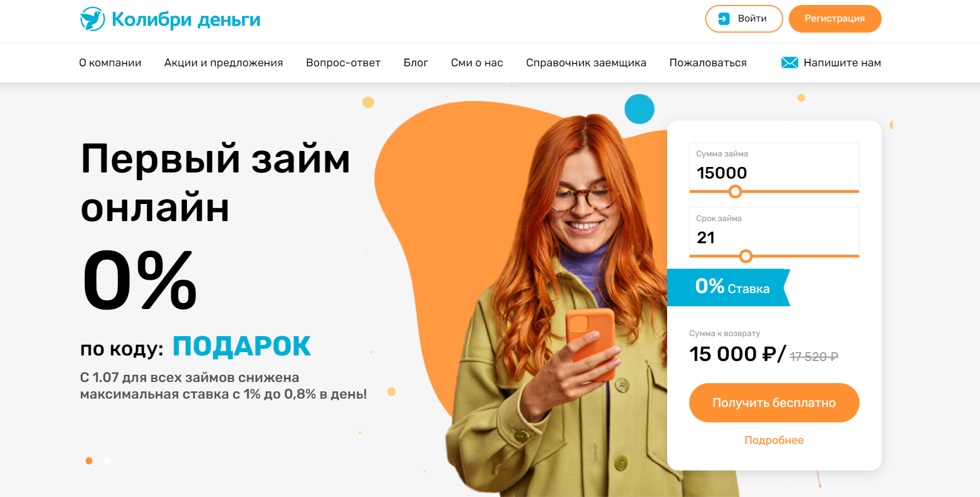Go to Вопрос-ответ page
This screenshot has width=980, height=497.
343,62
